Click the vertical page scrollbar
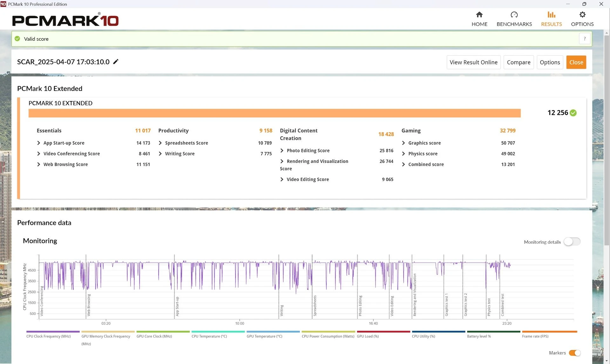 coord(607,140)
